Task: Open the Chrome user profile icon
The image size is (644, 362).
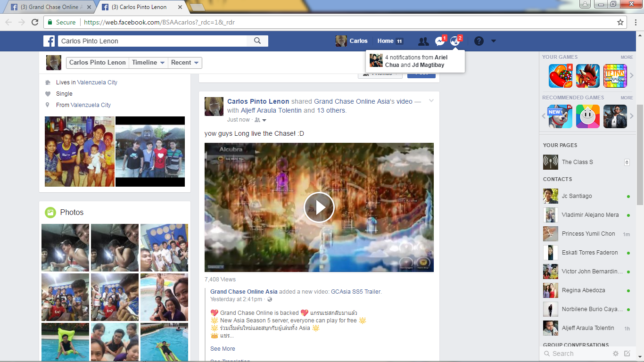Action: (585, 4)
